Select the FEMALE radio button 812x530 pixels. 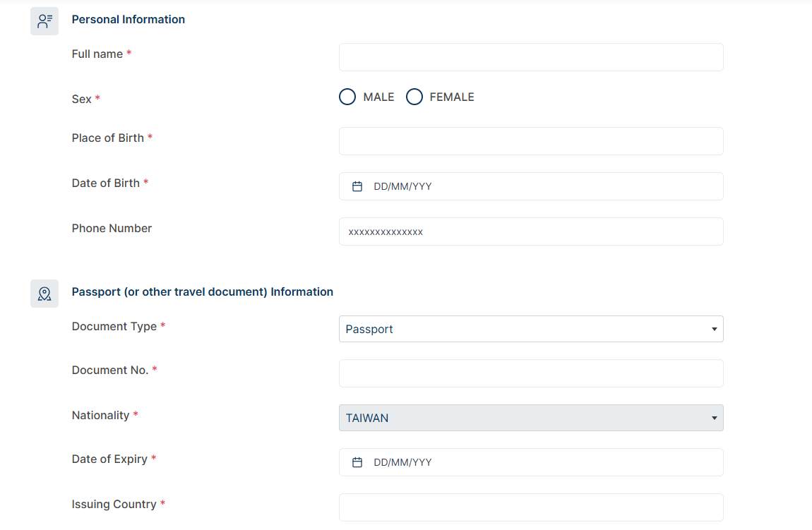[x=414, y=97]
